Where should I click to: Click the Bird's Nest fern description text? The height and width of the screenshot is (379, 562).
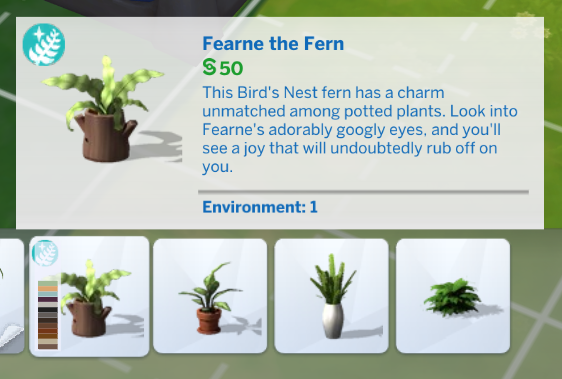(x=360, y=129)
